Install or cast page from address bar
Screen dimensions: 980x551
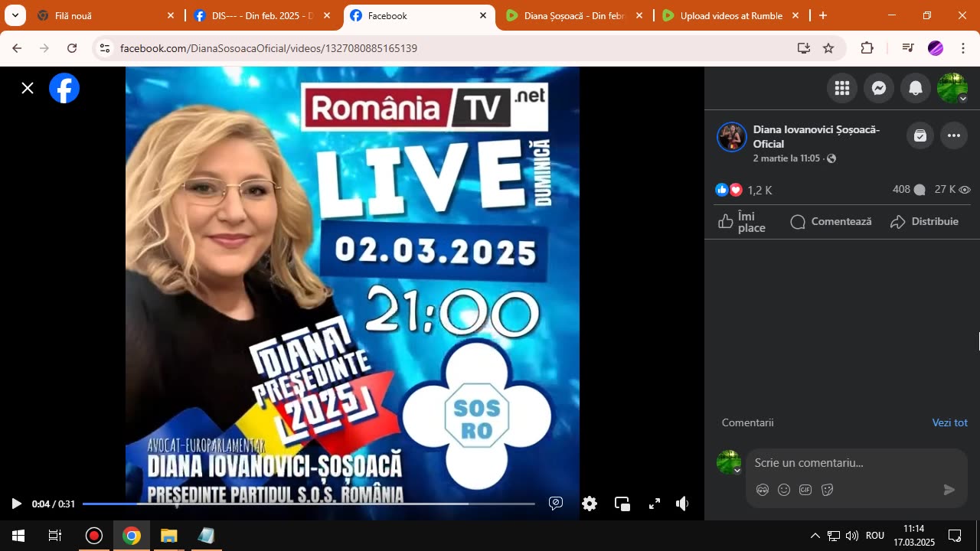point(803,48)
